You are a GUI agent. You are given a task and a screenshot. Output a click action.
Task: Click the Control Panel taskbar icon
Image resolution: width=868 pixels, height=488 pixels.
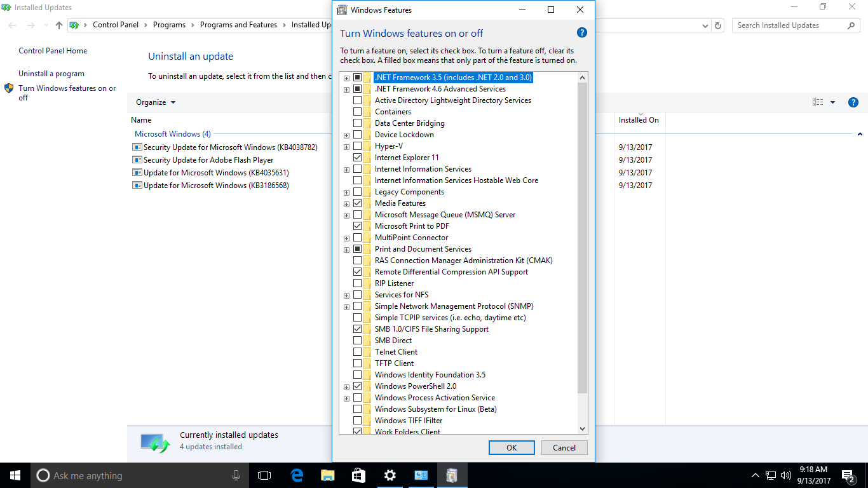tap(421, 475)
